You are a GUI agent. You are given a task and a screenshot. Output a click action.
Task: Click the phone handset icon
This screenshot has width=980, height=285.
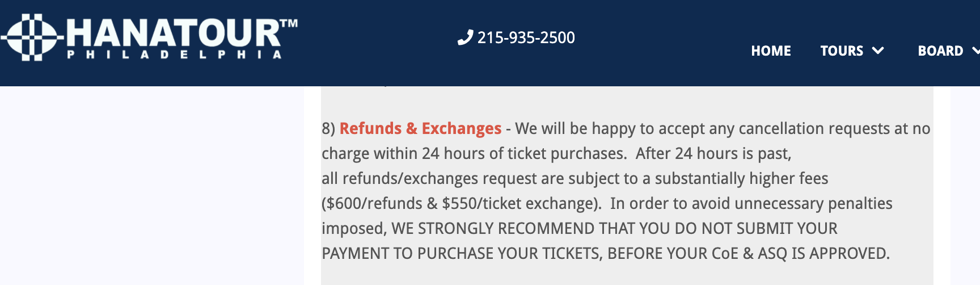[465, 37]
